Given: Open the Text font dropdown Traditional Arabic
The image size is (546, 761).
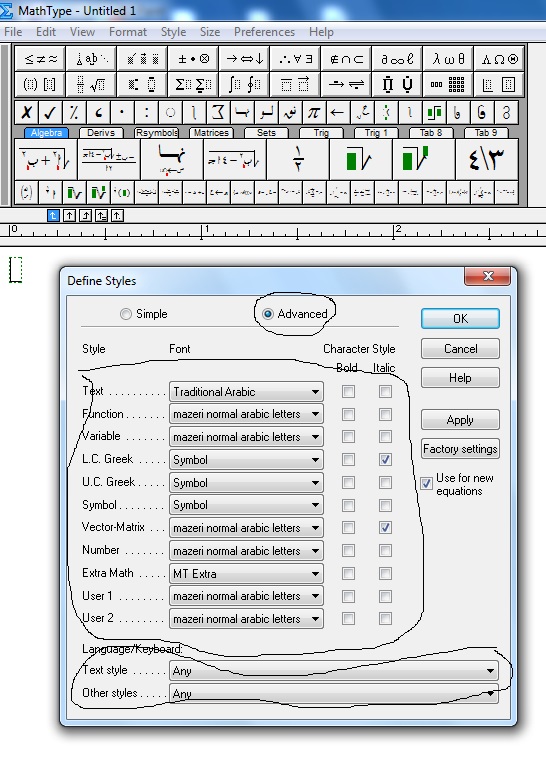Looking at the screenshot, I should coord(246,391).
